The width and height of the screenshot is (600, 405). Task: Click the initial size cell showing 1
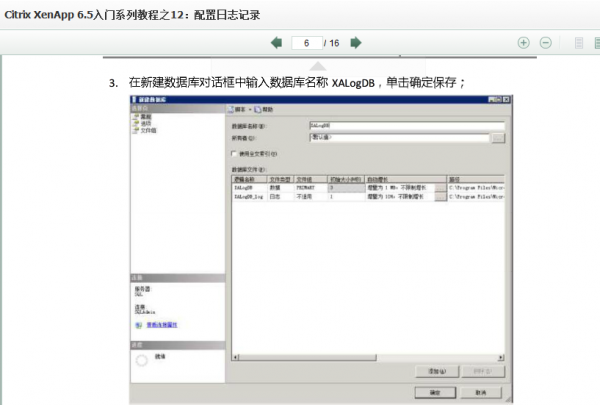[346, 196]
